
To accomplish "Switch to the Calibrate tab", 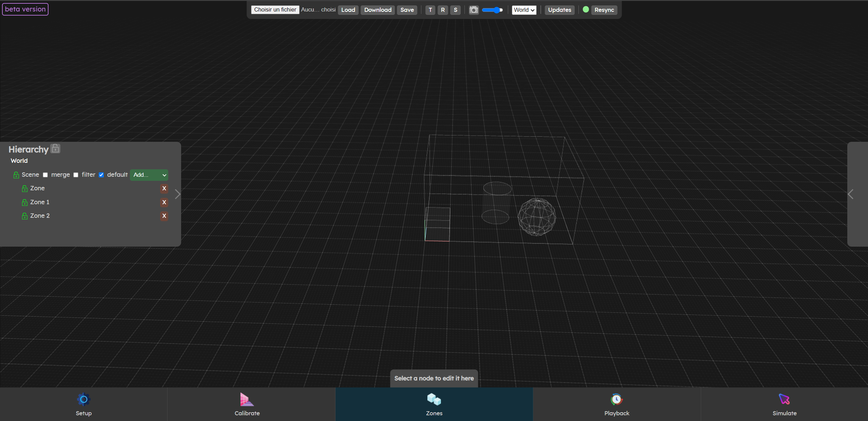I will coord(247,404).
